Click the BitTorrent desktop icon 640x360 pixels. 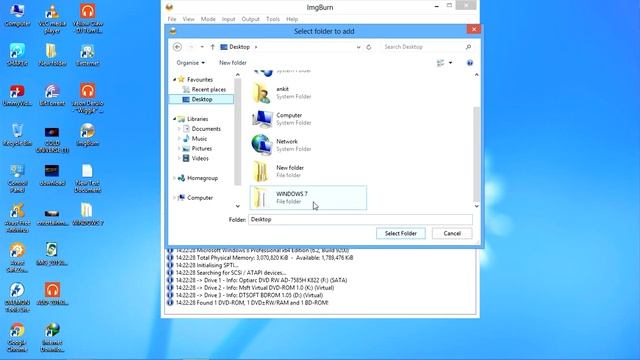52,96
